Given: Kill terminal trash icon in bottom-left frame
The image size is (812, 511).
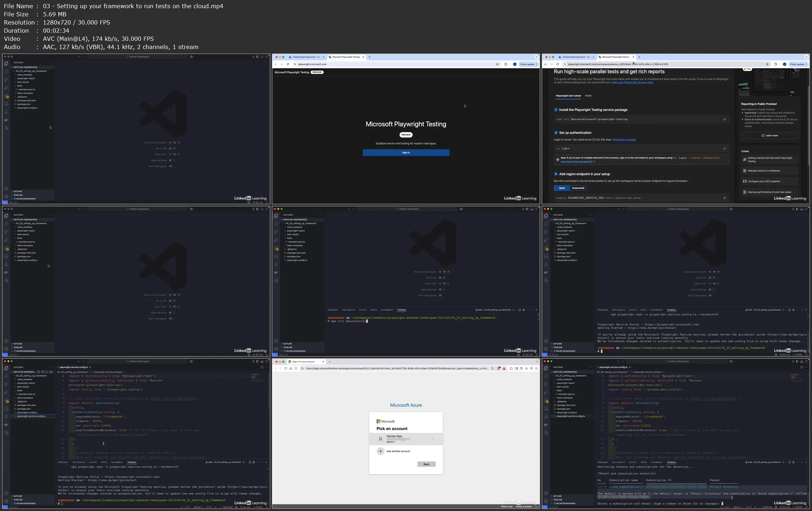Looking at the screenshot, I should pyautogui.click(x=254, y=462).
